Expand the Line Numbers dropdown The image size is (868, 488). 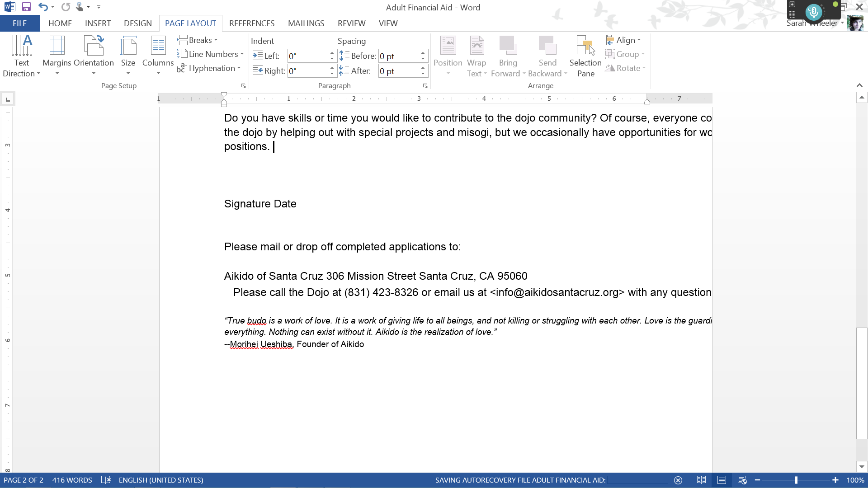pyautogui.click(x=211, y=54)
